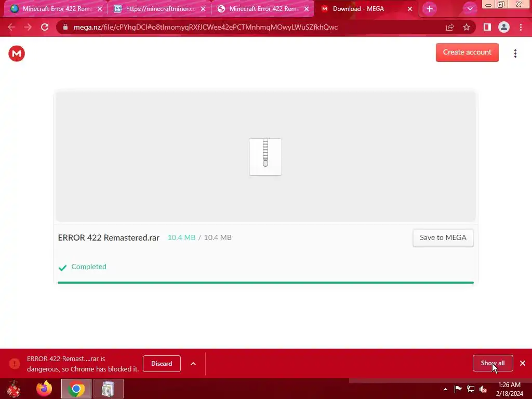The width and height of the screenshot is (532, 399).
Task: Click the 10.4 MB downloaded size text
Action: (x=181, y=237)
